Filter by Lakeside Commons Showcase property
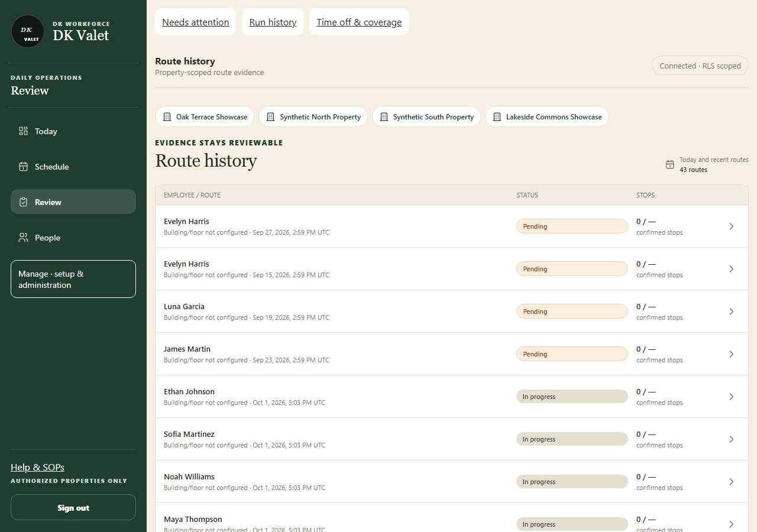This screenshot has height=532, width=757. coord(547,116)
